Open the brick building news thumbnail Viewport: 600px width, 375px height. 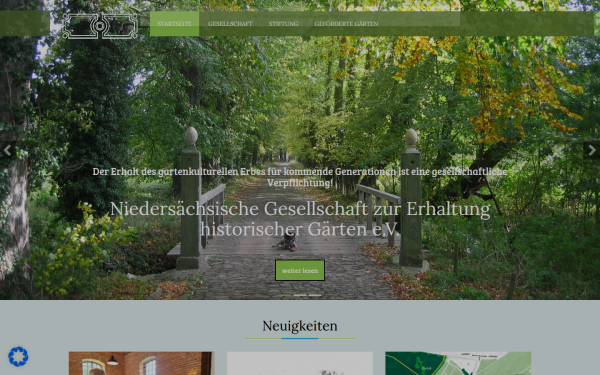point(142,364)
